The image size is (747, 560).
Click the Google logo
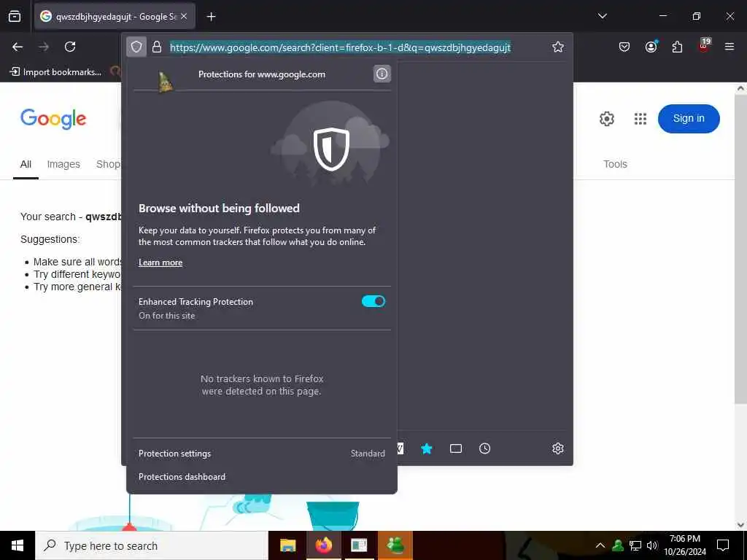pos(53,119)
